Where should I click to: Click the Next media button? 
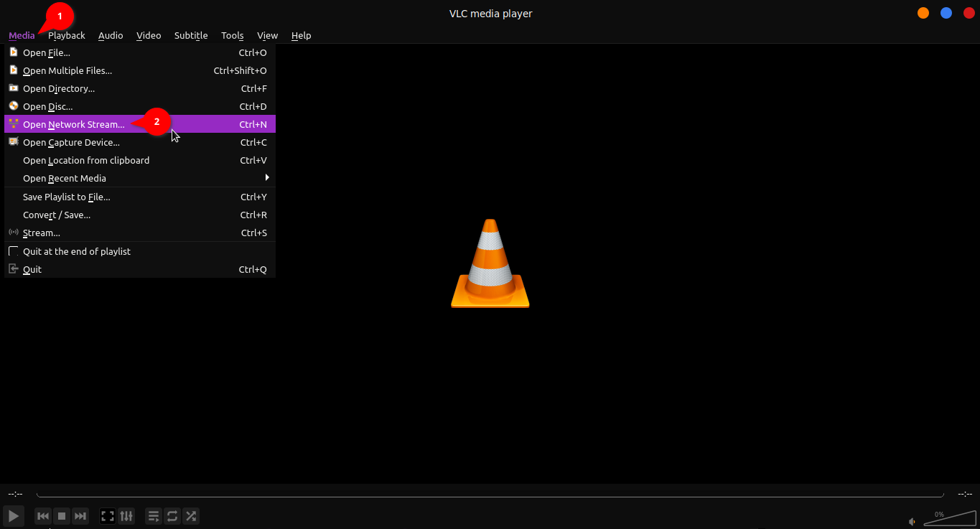click(x=80, y=515)
